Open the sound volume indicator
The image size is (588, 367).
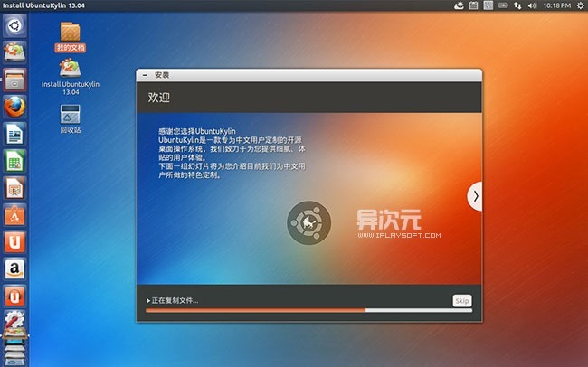pos(532,5)
